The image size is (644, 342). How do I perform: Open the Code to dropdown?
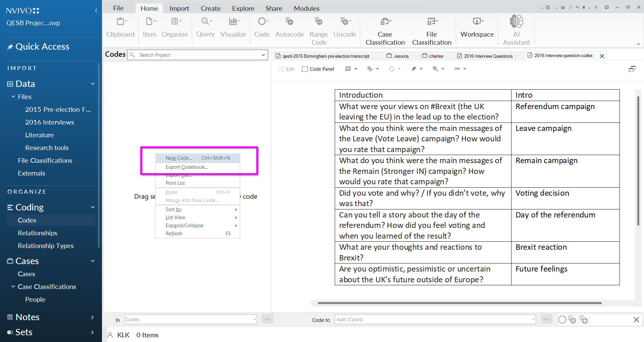(533, 320)
